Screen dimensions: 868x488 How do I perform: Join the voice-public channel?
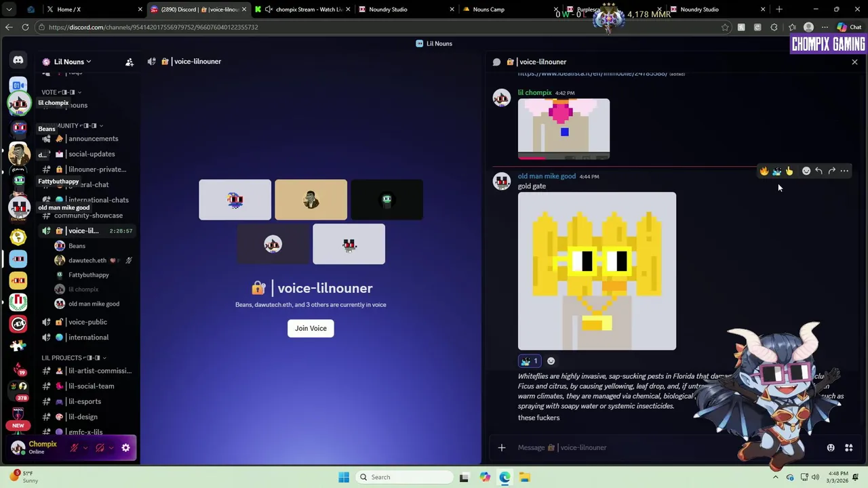coord(87,322)
